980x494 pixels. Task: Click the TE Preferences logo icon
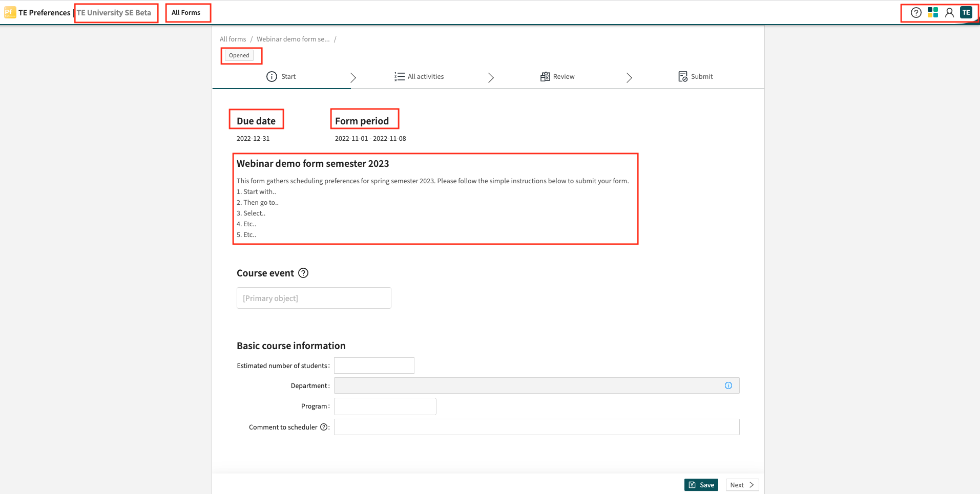(9, 12)
